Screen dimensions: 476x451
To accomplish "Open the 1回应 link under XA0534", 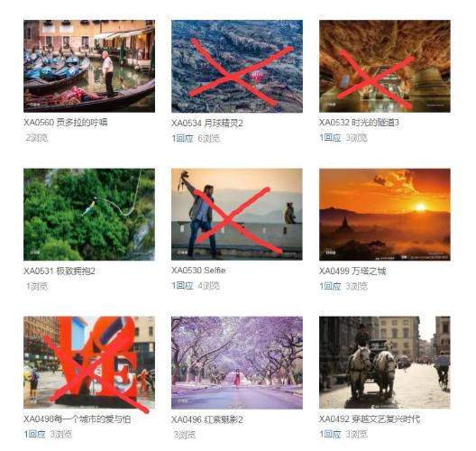I will coord(182,139).
